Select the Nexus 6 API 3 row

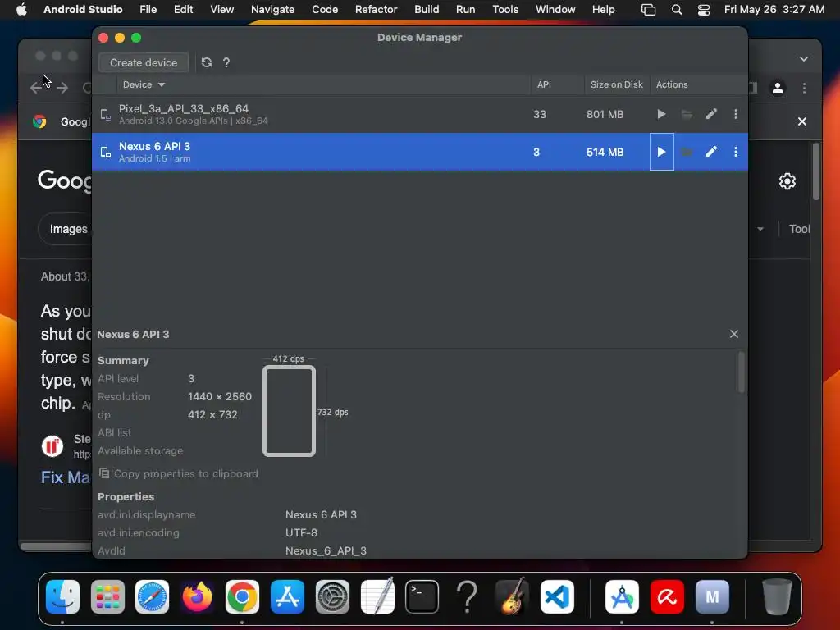tap(419, 152)
